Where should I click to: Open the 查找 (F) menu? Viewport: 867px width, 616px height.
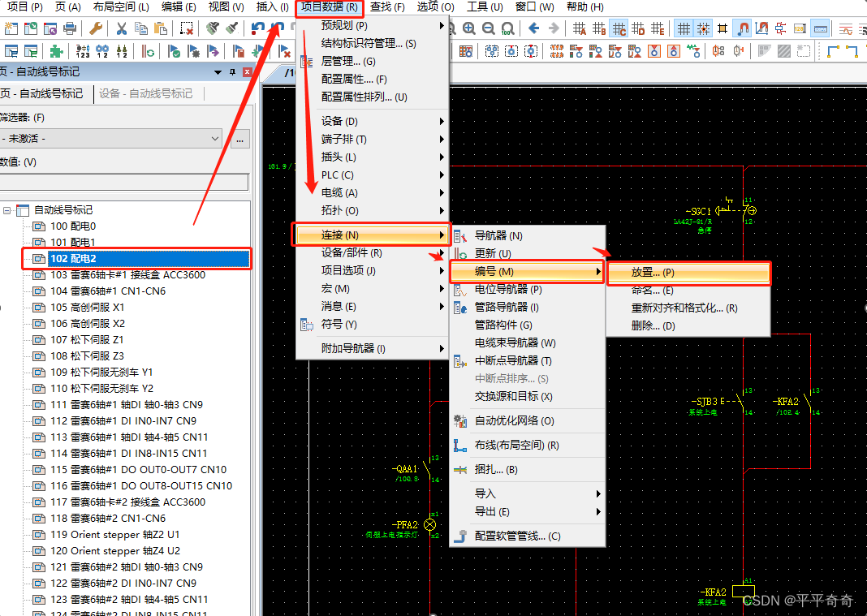pos(387,7)
